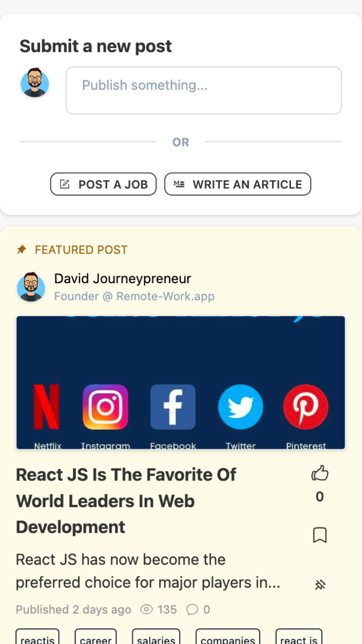This screenshot has width=362, height=644.
Task: Like the post with the thumbs-up
Action: coord(320,474)
